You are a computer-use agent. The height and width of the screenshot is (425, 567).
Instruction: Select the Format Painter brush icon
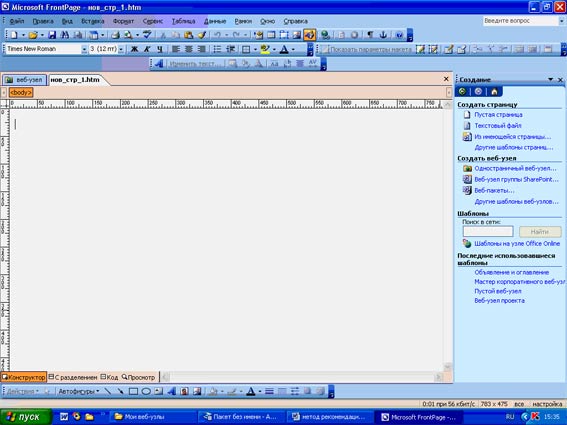(x=202, y=35)
